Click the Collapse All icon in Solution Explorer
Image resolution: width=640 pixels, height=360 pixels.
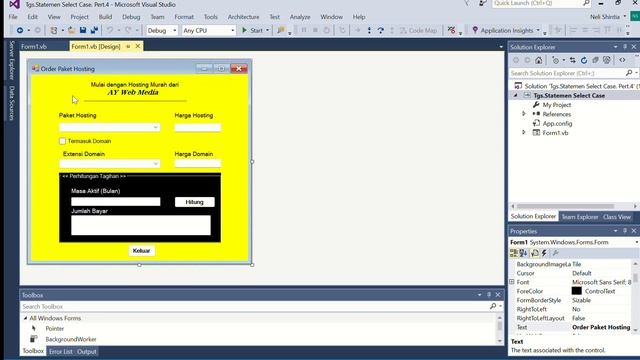pyautogui.click(x=596, y=60)
